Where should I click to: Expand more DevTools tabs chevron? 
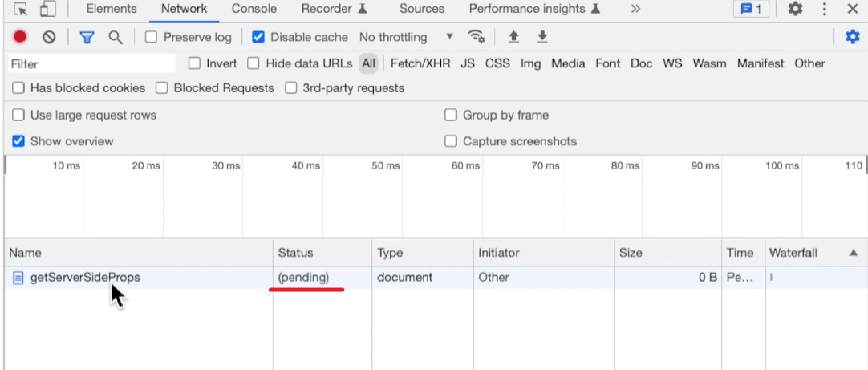click(635, 9)
